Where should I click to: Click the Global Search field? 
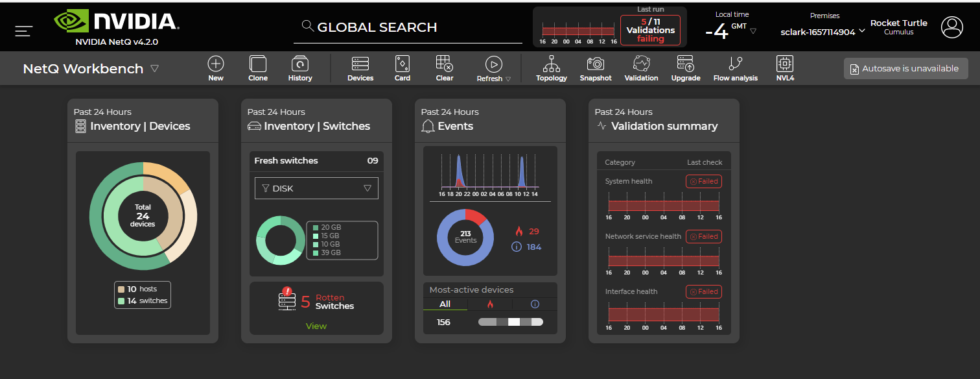point(408,27)
